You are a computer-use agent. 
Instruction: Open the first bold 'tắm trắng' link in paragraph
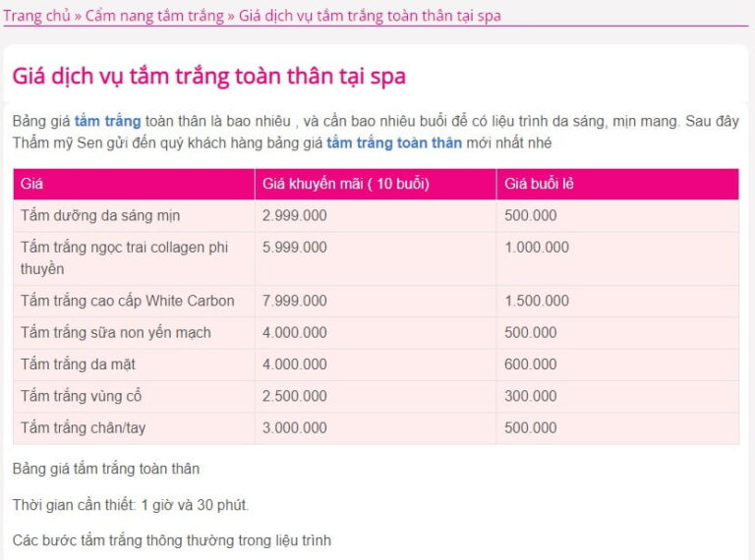[107, 122]
